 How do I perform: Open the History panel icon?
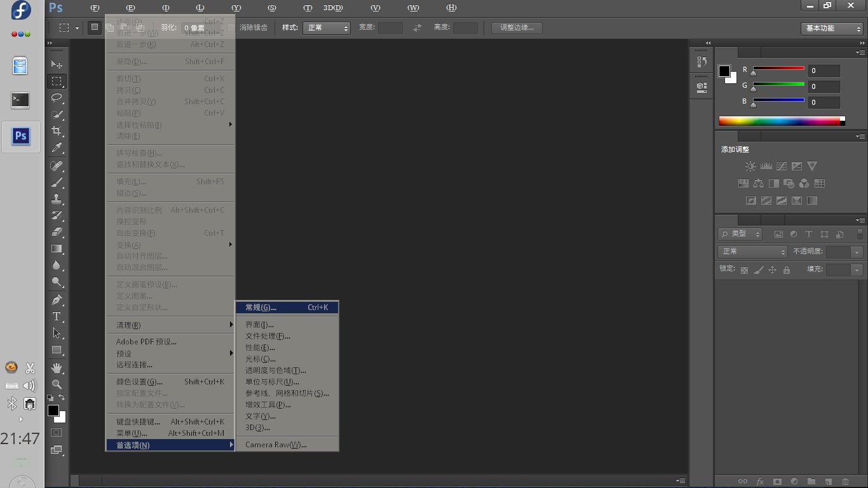[702, 62]
